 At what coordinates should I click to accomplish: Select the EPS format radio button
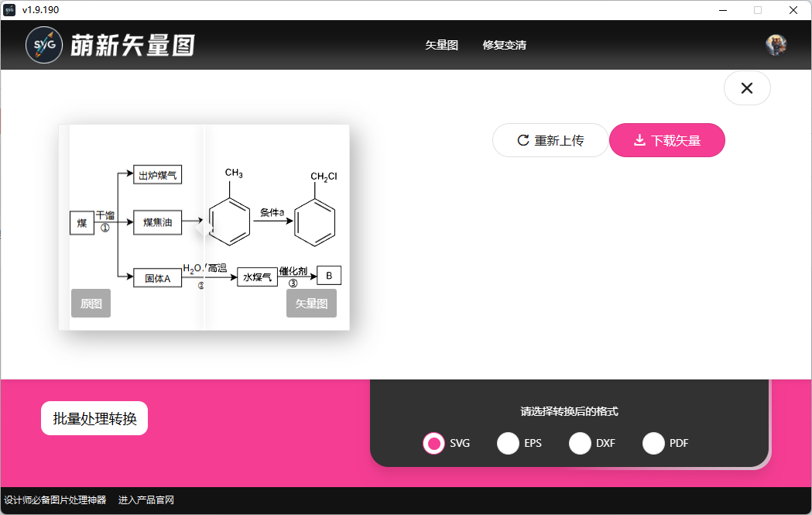(x=508, y=444)
